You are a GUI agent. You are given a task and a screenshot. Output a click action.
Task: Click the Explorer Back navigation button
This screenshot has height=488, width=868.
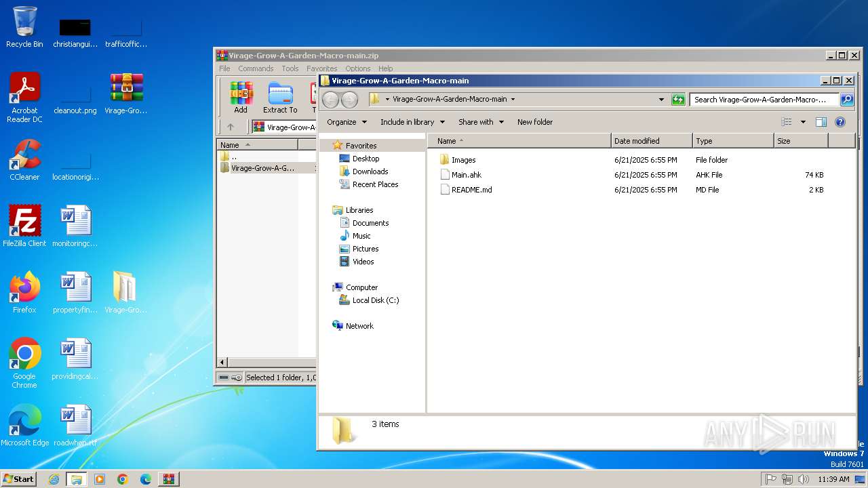click(x=330, y=100)
